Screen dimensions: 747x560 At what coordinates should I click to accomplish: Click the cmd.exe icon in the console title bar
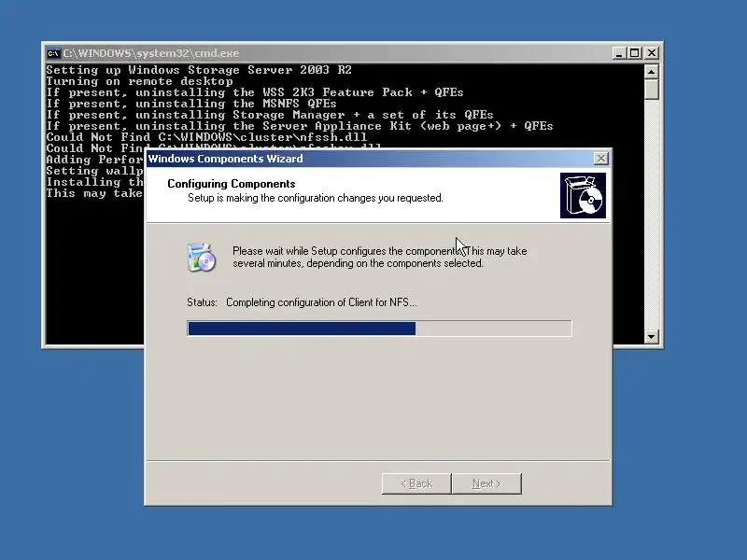[54, 53]
